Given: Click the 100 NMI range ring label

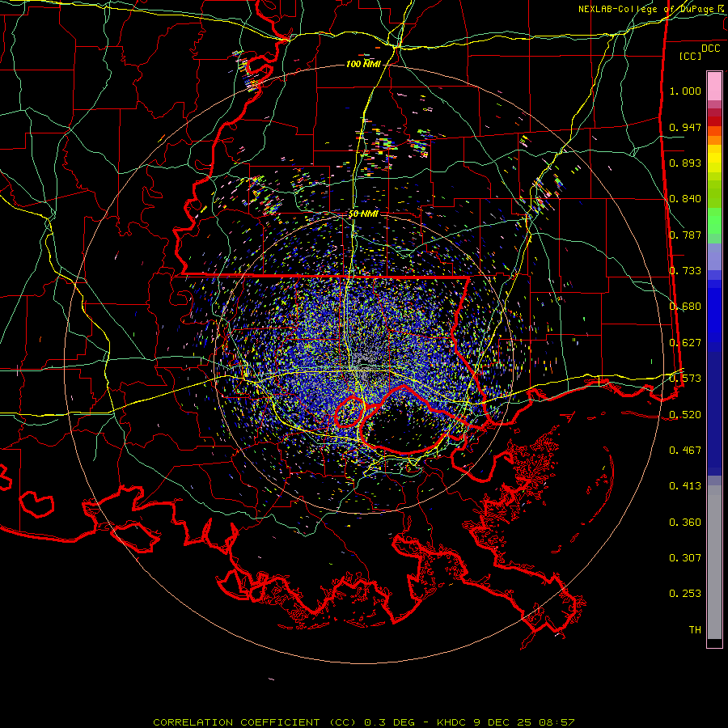Looking at the screenshot, I should pyautogui.click(x=363, y=64).
